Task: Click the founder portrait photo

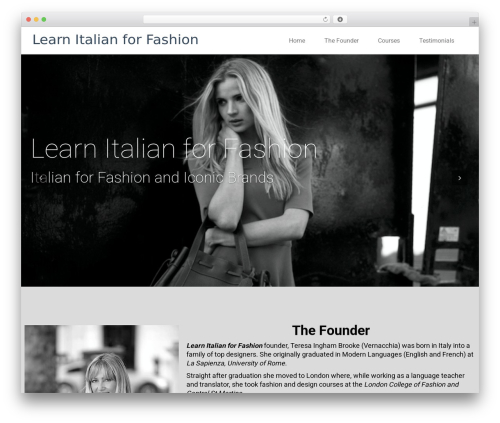Action: [x=102, y=359]
